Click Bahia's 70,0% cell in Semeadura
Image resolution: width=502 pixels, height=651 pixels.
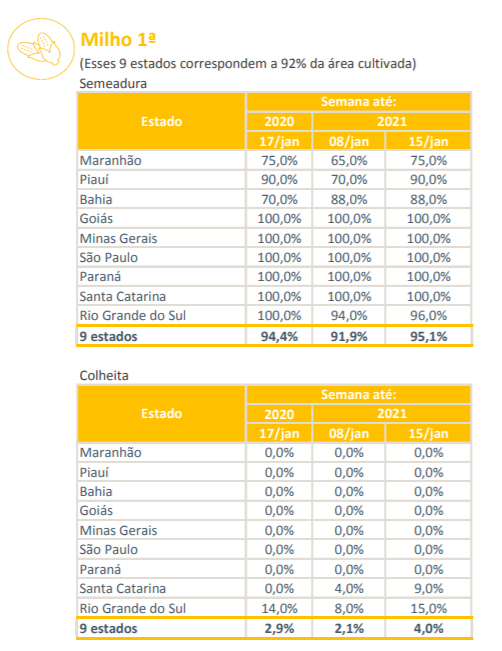click(x=279, y=199)
